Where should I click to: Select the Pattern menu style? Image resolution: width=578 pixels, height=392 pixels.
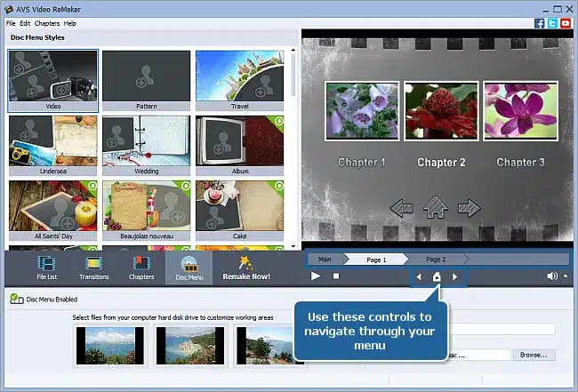pyautogui.click(x=147, y=81)
